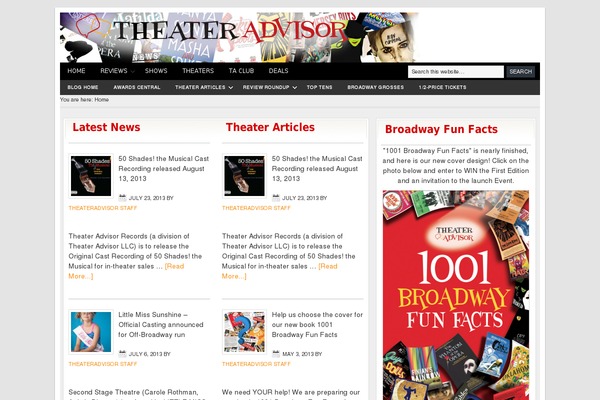Open 50 Shades thumbnail in Theater Articles
The height and width of the screenshot is (400, 600).
tap(245, 176)
